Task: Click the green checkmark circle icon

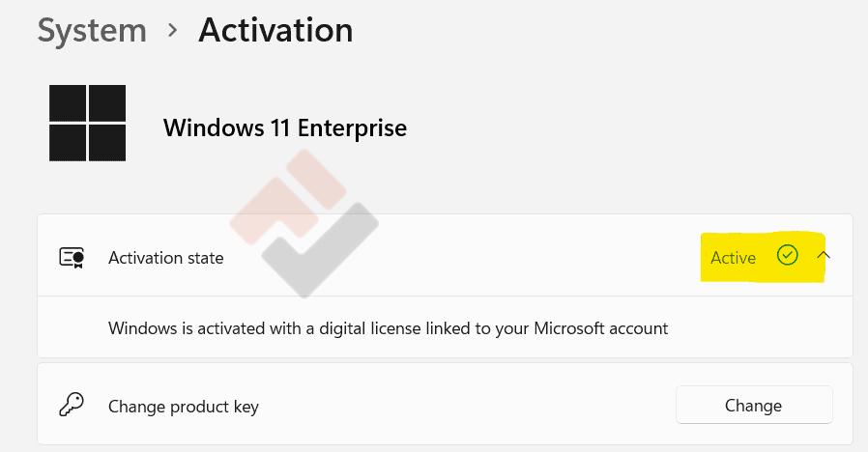Action: click(x=788, y=256)
